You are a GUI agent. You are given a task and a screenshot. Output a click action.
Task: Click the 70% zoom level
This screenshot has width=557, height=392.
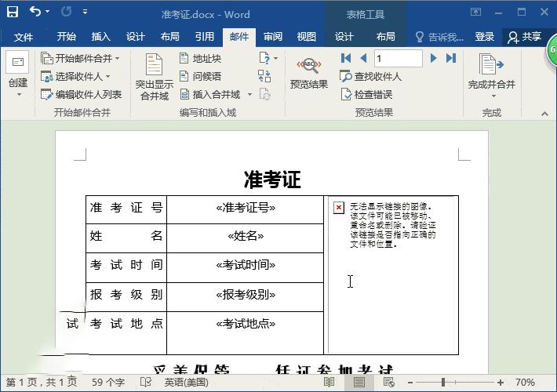tap(525, 382)
